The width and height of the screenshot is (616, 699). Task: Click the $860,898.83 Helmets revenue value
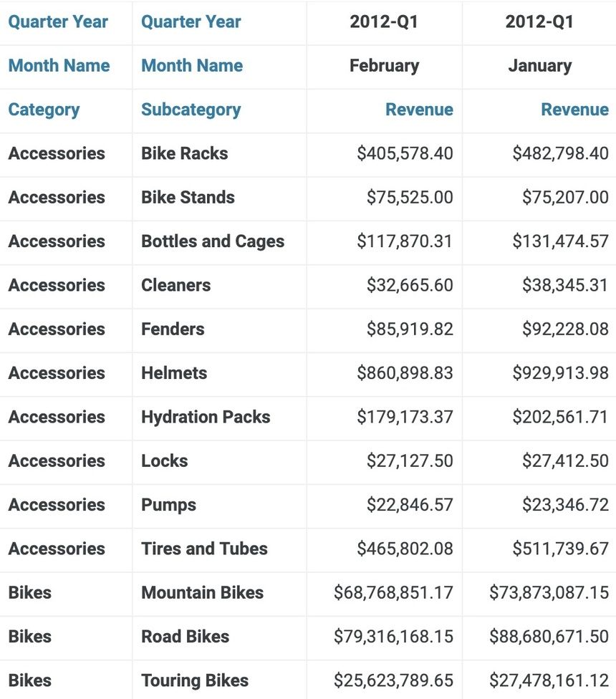point(405,373)
